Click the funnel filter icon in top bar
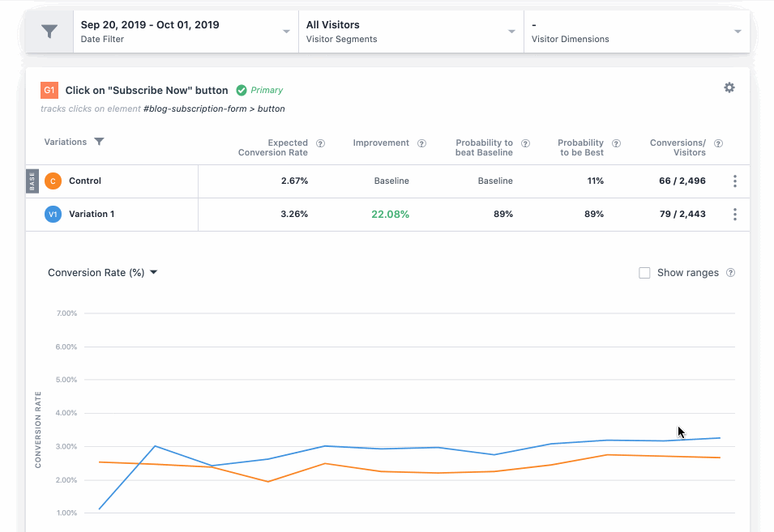This screenshot has height=532, width=774. (49, 32)
